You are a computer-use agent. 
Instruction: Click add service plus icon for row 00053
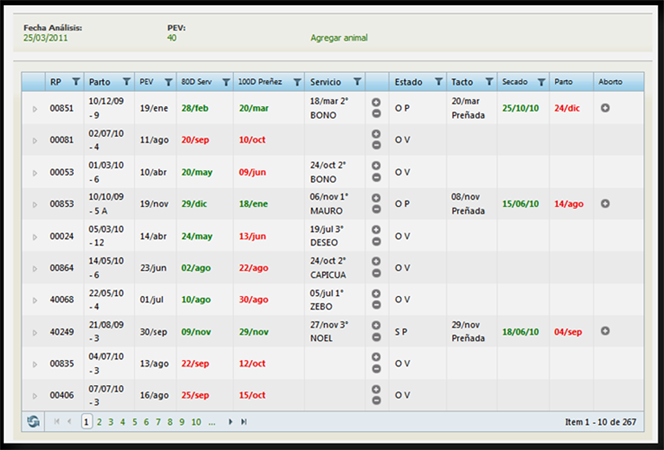pyautogui.click(x=376, y=166)
